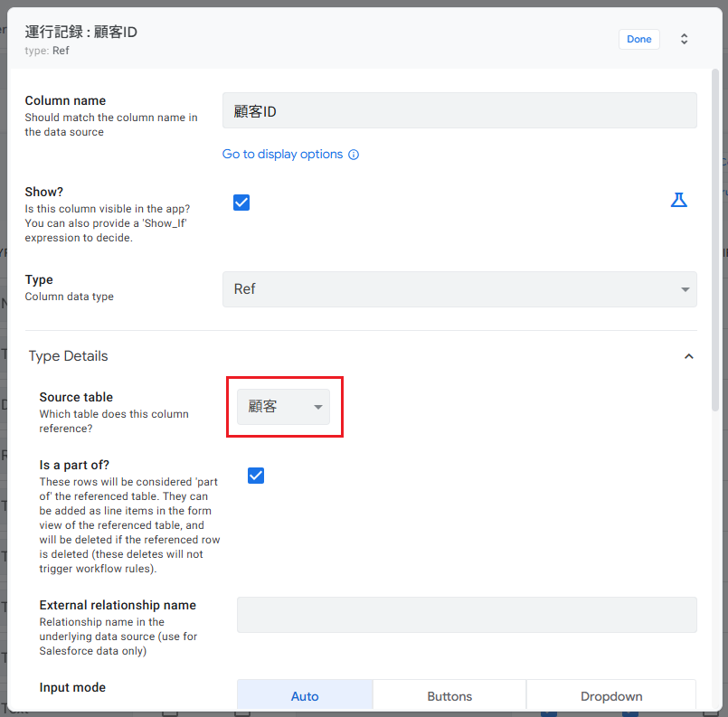Open the Source table dropdown
Screen dimensions: 728x717
(283, 407)
